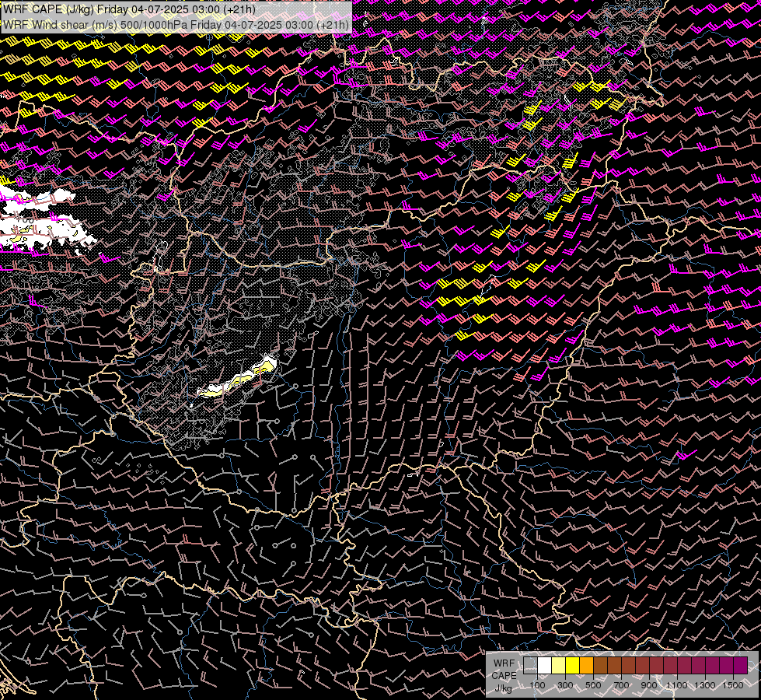Click the 100 label in the legend
The image size is (761, 700).
[537, 685]
